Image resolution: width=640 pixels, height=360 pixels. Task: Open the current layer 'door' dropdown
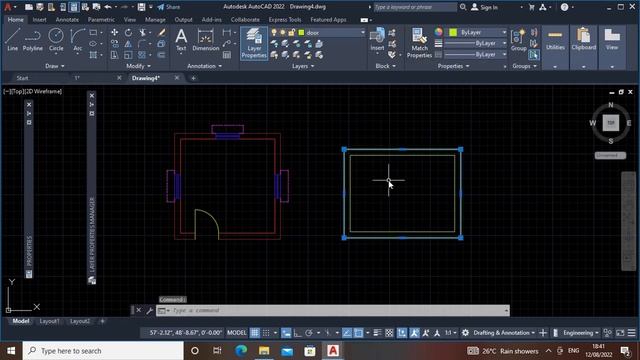click(x=362, y=33)
